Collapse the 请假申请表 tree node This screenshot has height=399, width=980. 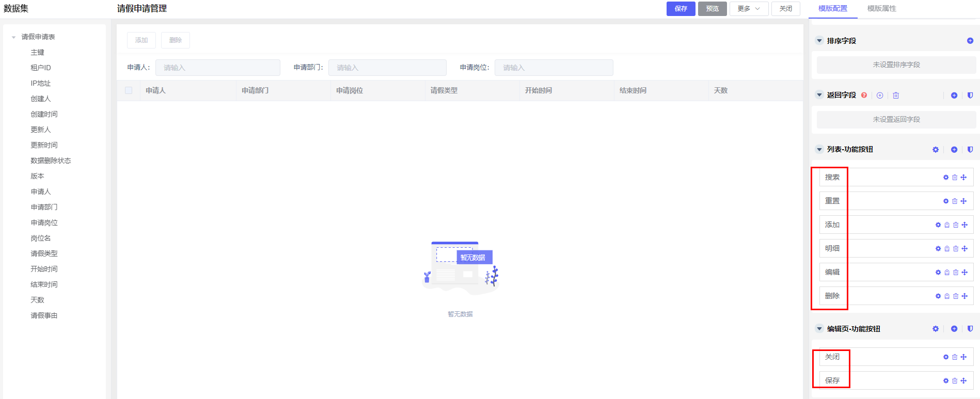(x=14, y=37)
